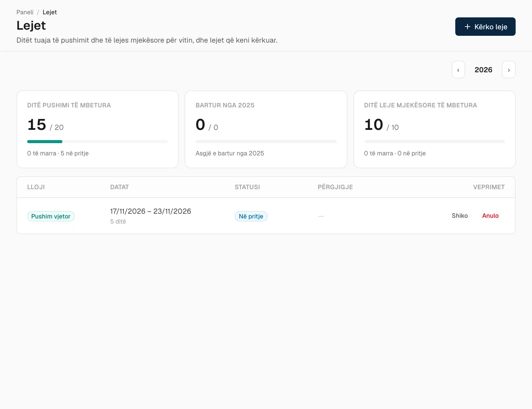Click the sick leave days progress bar
532x409 pixels.
tap(434, 141)
